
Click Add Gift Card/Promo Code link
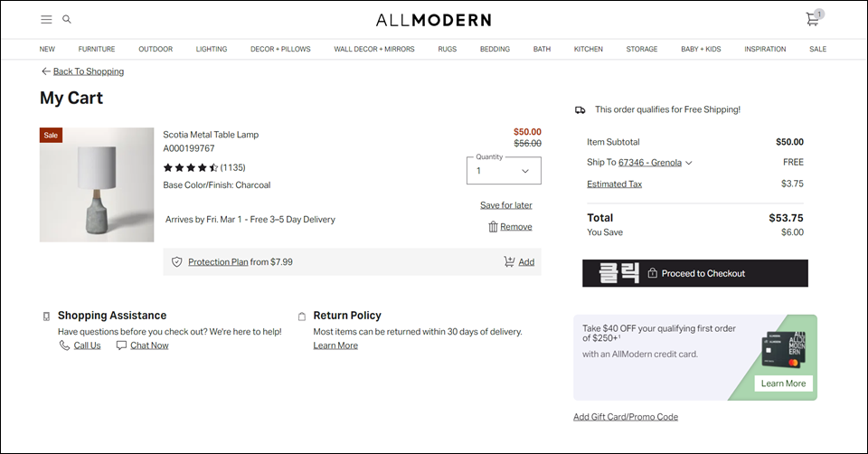click(626, 417)
